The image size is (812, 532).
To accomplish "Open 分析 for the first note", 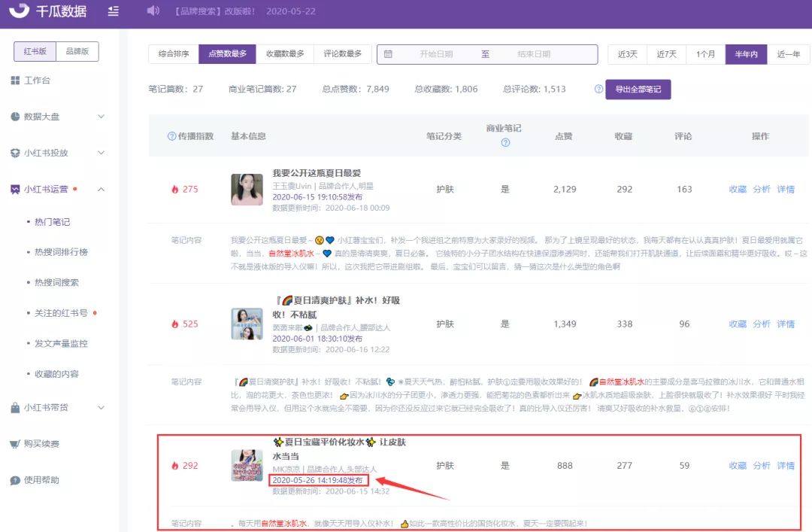I will (762, 189).
